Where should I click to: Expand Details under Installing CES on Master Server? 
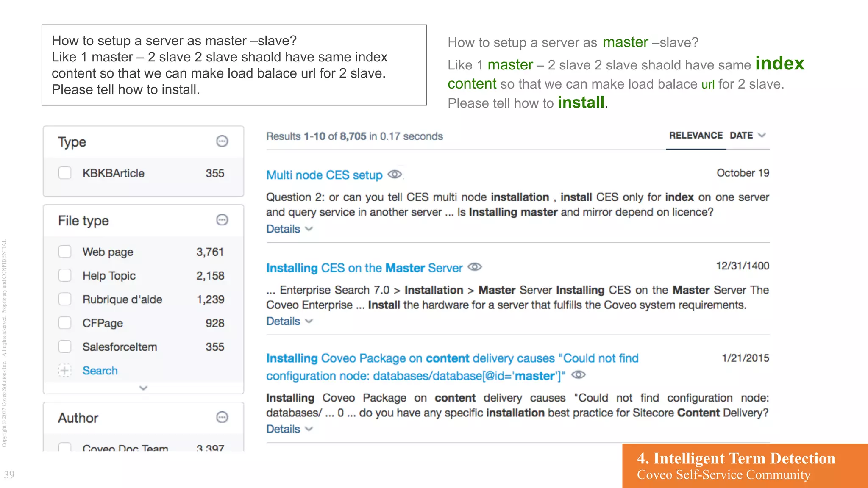pyautogui.click(x=289, y=321)
